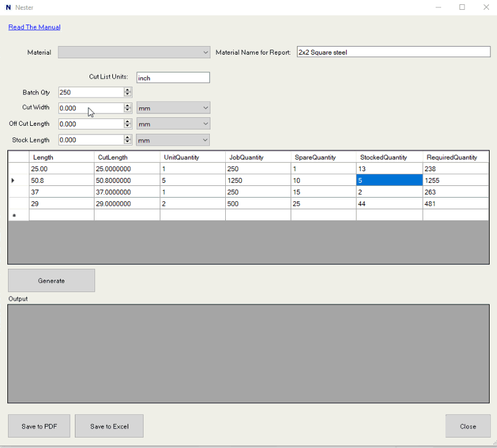Click the RequiredQuantity column header
Image resolution: width=497 pixels, height=448 pixels.
(455, 157)
